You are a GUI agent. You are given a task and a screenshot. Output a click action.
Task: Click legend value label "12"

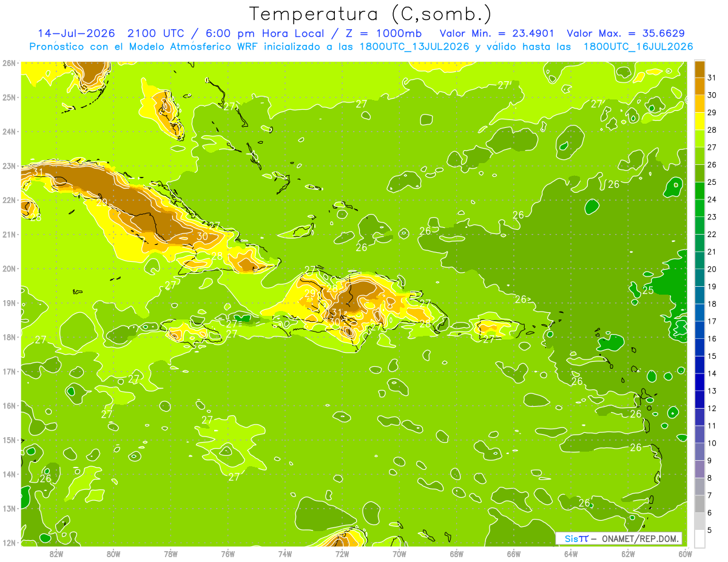click(x=712, y=408)
